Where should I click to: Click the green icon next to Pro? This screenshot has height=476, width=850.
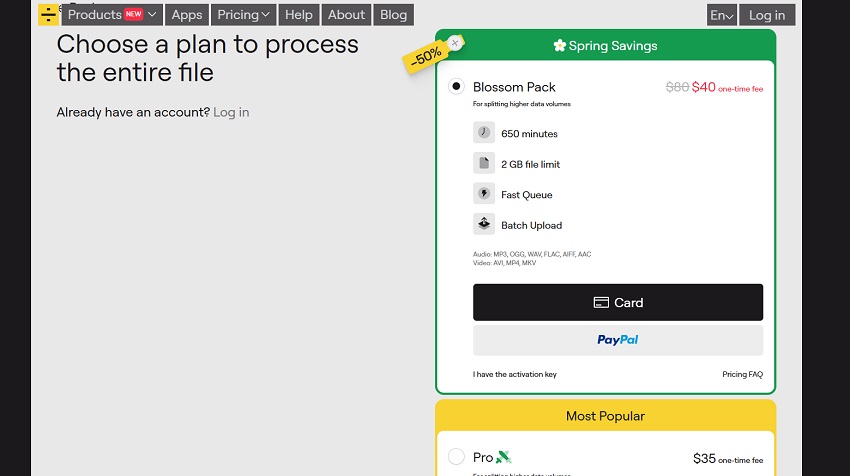point(506,457)
